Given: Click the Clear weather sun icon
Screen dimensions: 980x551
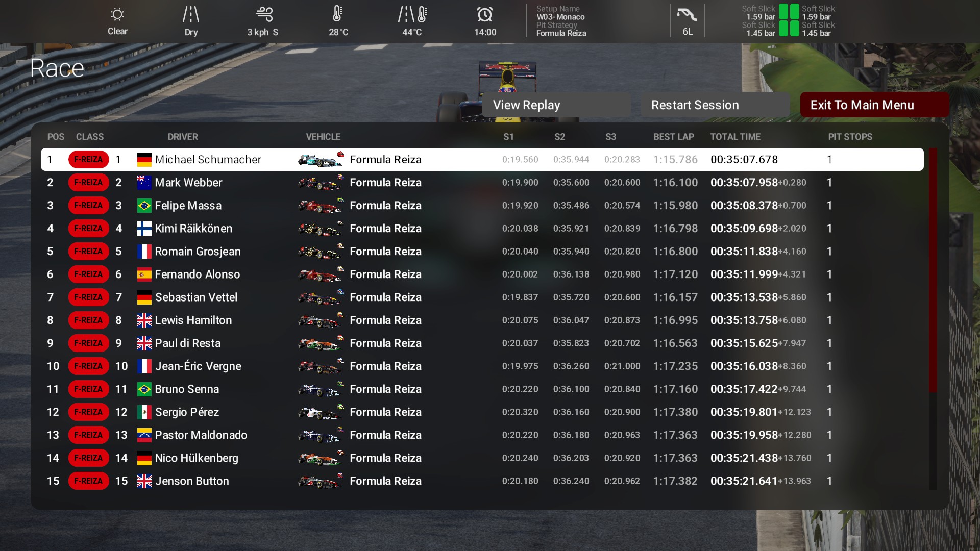Looking at the screenshot, I should [x=117, y=14].
